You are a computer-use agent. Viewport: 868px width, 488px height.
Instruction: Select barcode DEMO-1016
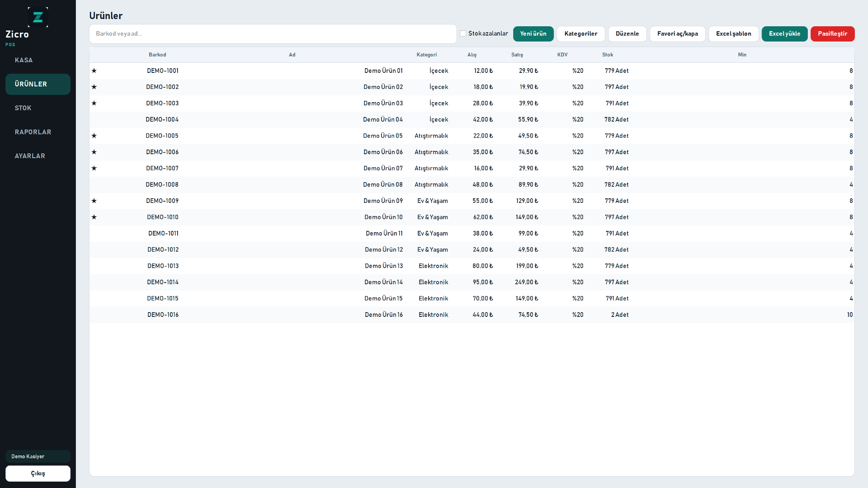163,315
